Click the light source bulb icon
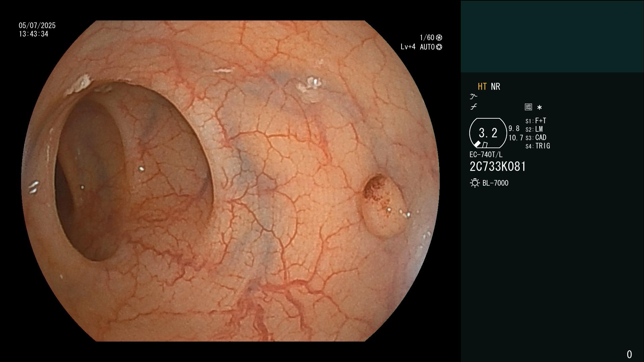644x362 pixels. coord(475,183)
